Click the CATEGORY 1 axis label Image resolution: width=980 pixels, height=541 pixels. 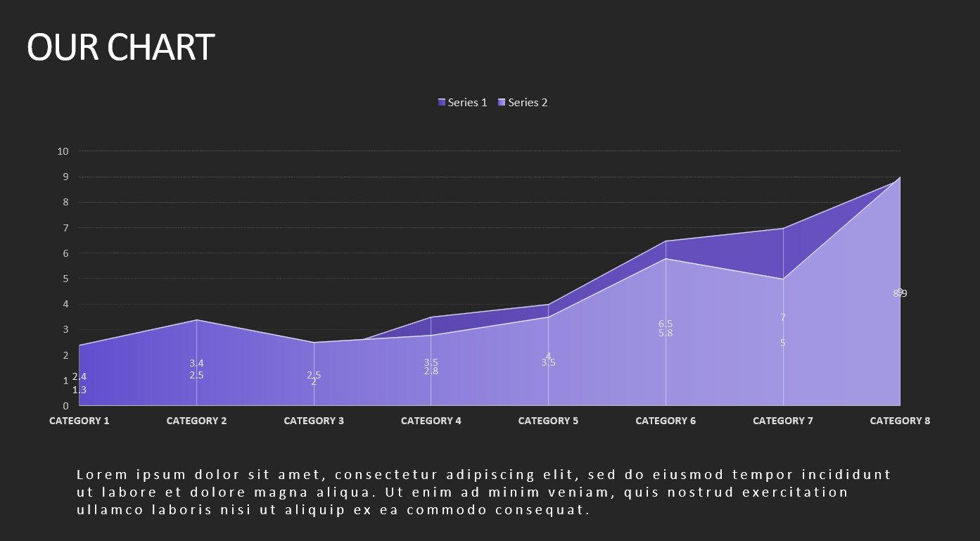tap(79, 421)
